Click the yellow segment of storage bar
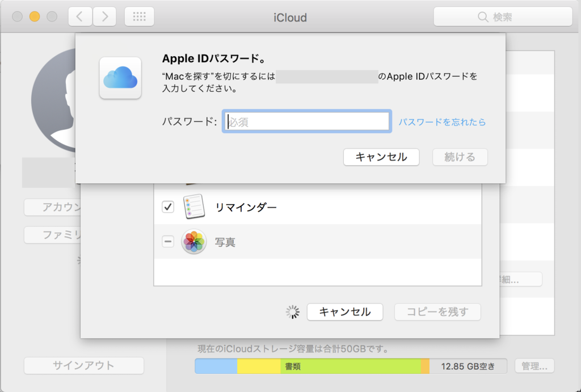 259,366
